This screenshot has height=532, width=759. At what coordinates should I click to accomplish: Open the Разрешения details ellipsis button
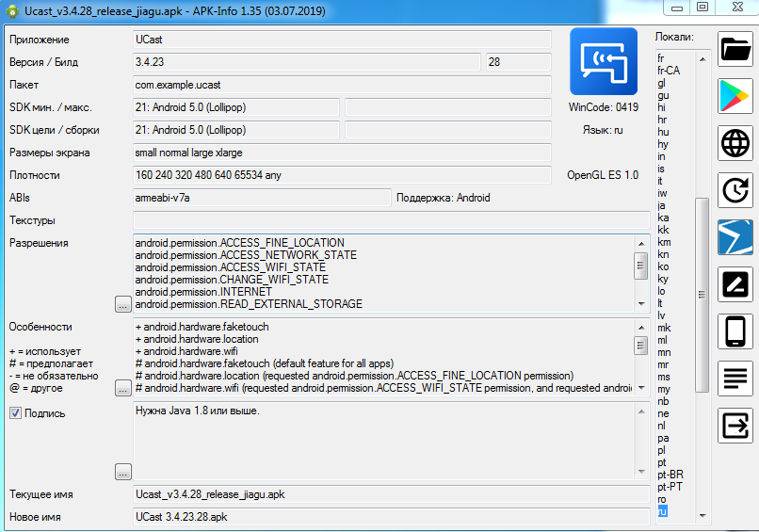[123, 304]
